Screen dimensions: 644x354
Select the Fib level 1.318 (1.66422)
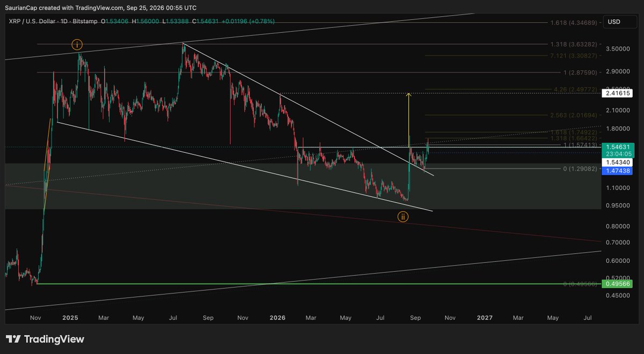point(573,138)
